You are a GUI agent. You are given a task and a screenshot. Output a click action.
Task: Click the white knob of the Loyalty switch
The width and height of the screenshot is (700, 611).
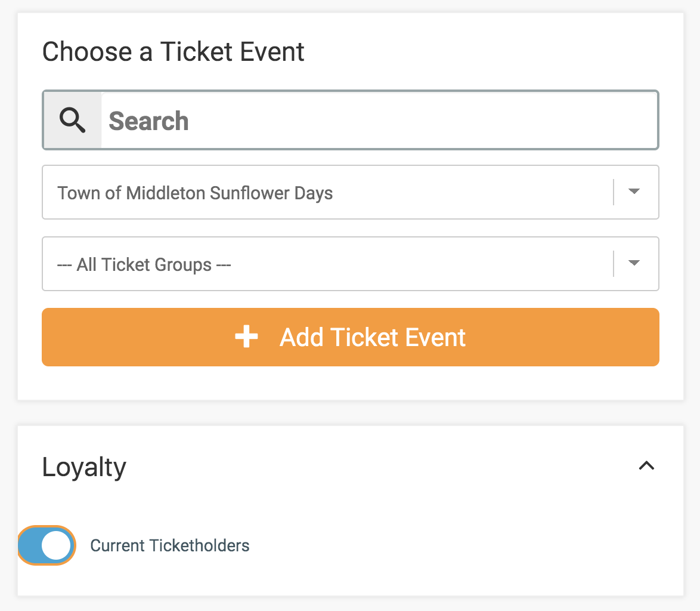[x=57, y=545]
